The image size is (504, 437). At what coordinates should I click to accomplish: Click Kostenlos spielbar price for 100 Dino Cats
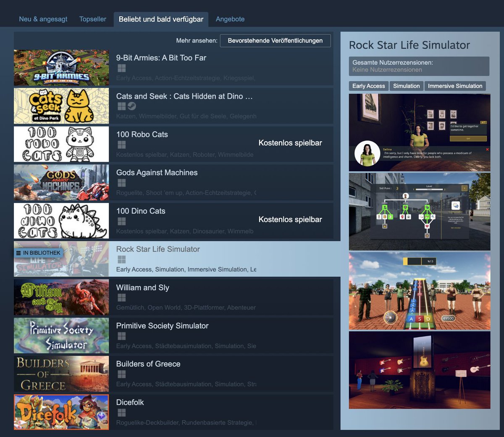pyautogui.click(x=290, y=219)
